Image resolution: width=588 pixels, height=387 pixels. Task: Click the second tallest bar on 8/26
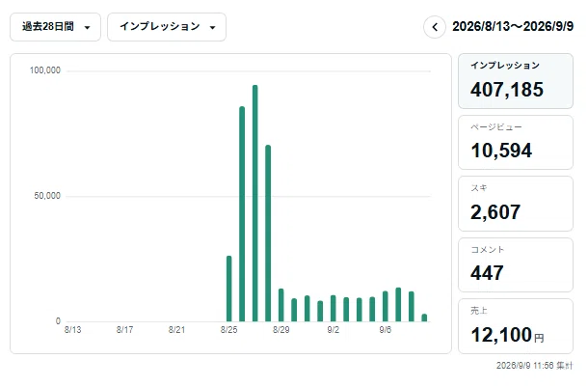click(242, 214)
